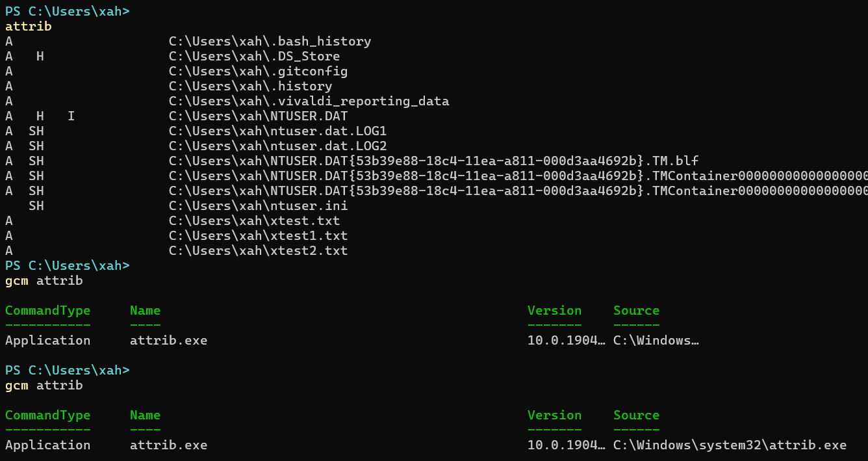The width and height of the screenshot is (868, 461).
Task: Click the yellow attrib command at top
Action: pyautogui.click(x=28, y=27)
